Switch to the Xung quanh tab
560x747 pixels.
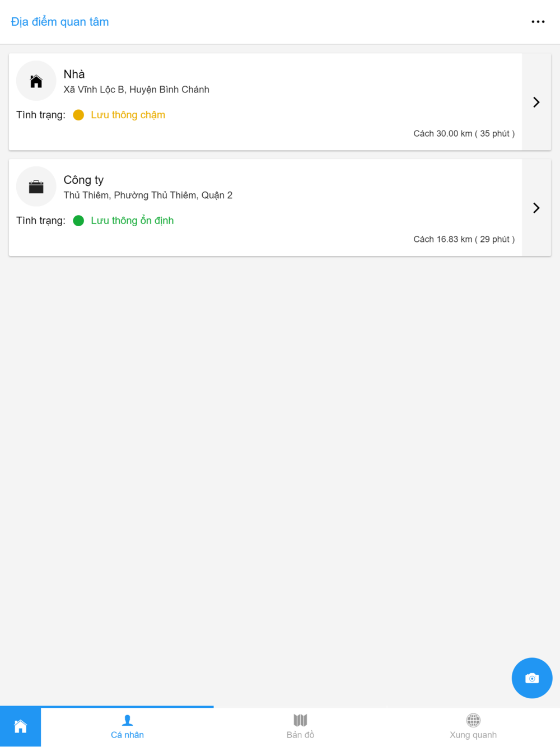[473, 727]
